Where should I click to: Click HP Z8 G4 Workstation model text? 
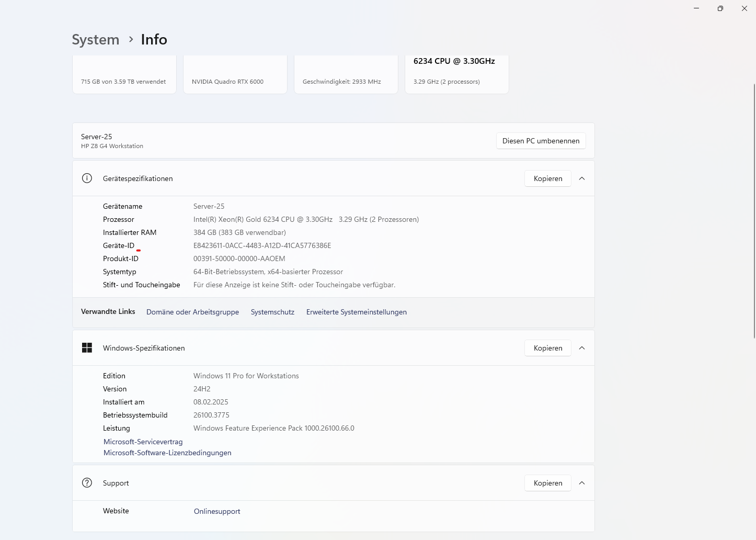click(x=112, y=146)
